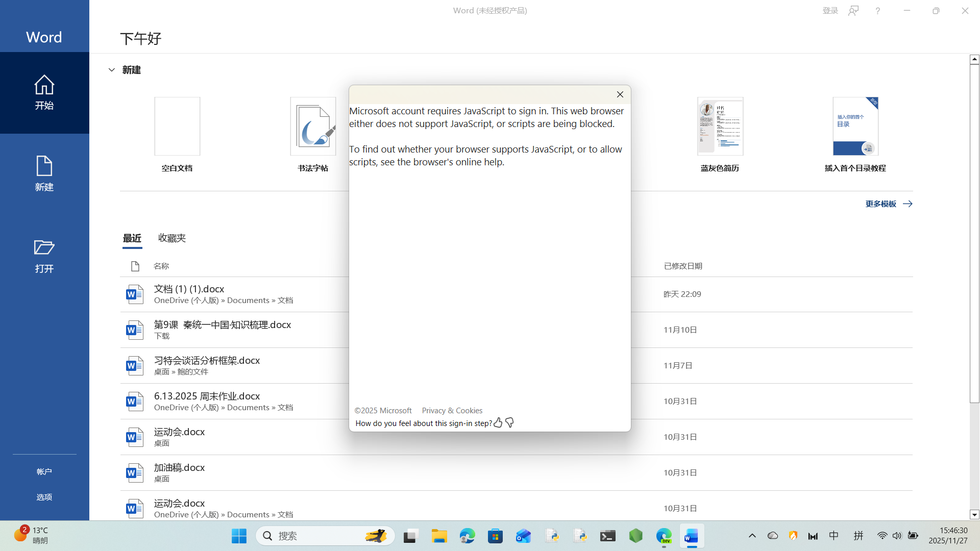
Task: Click 登录 sign-in button
Action: 830,11
